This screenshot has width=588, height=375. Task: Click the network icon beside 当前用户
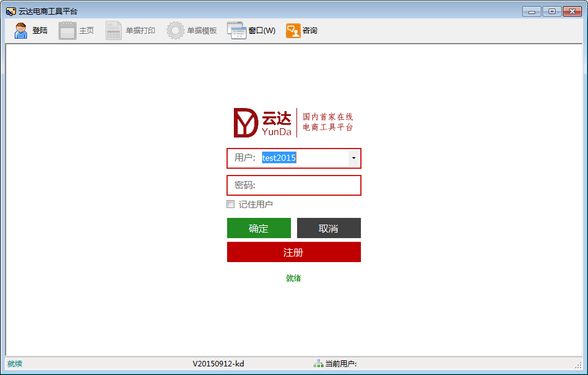[318, 363]
